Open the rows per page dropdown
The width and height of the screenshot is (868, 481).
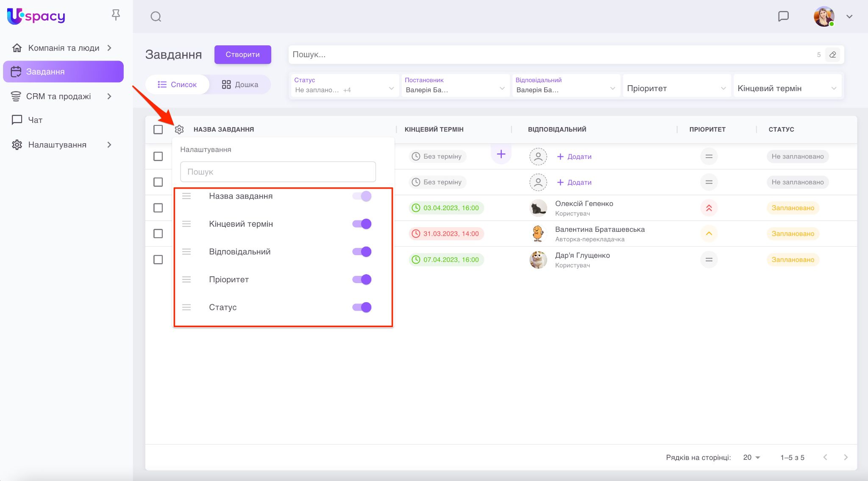pos(751,457)
